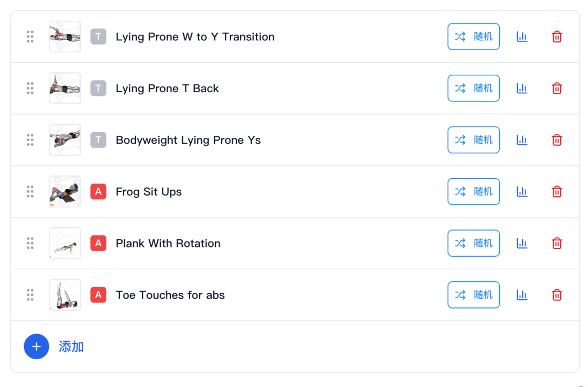
Task: View chart for Frog Sit Ups
Action: coord(522,191)
